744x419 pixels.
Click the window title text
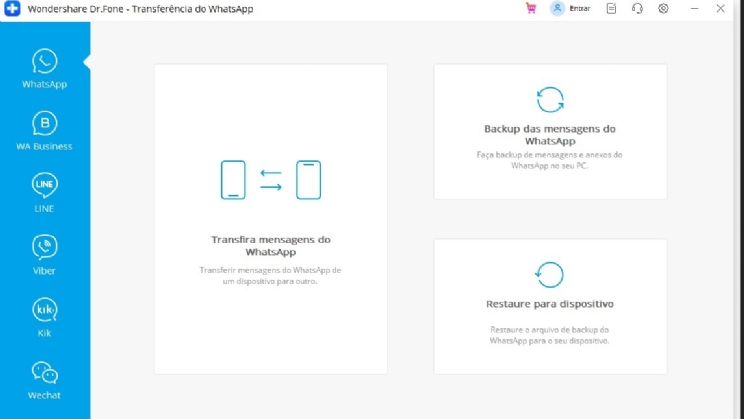coord(140,9)
